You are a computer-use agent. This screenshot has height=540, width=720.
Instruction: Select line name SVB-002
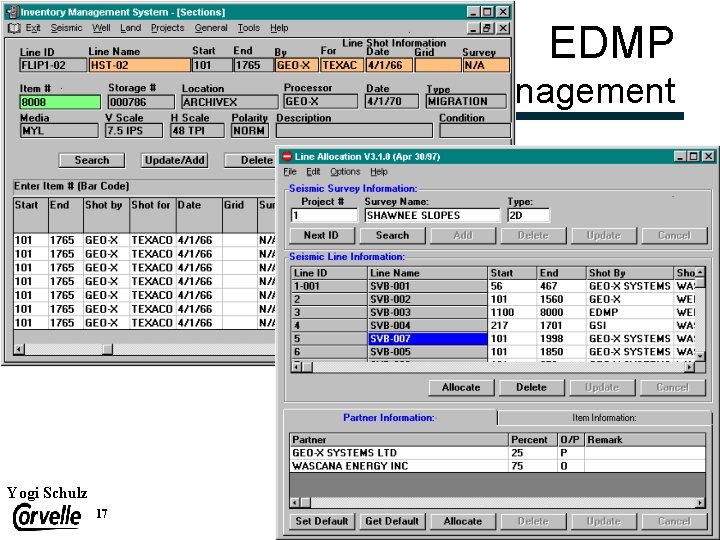click(x=428, y=299)
